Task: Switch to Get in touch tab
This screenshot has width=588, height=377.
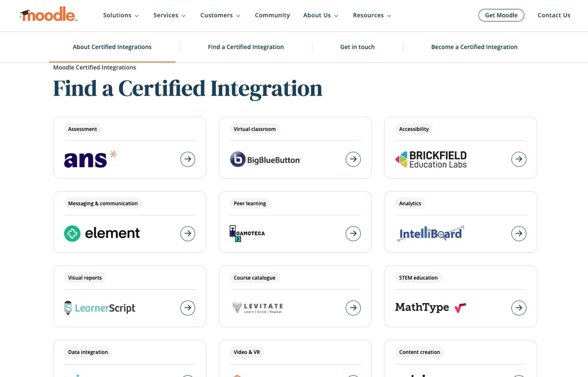Action: pyautogui.click(x=357, y=47)
